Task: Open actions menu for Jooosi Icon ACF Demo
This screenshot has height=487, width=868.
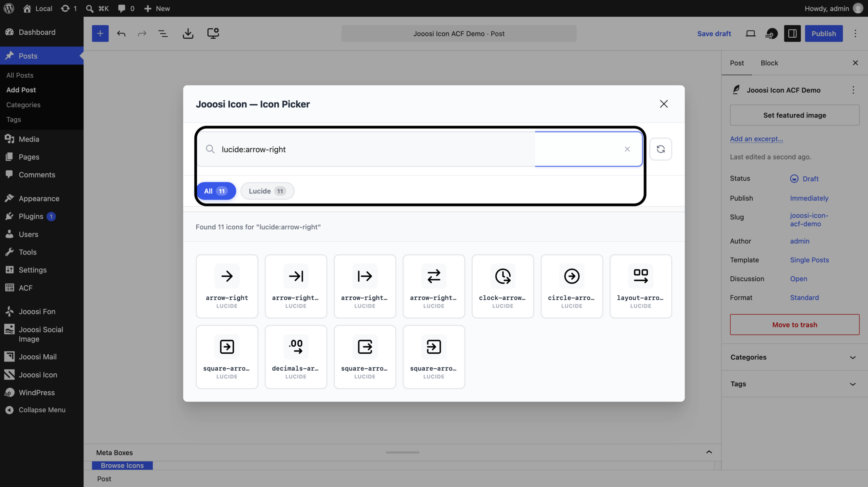Action: (x=853, y=90)
